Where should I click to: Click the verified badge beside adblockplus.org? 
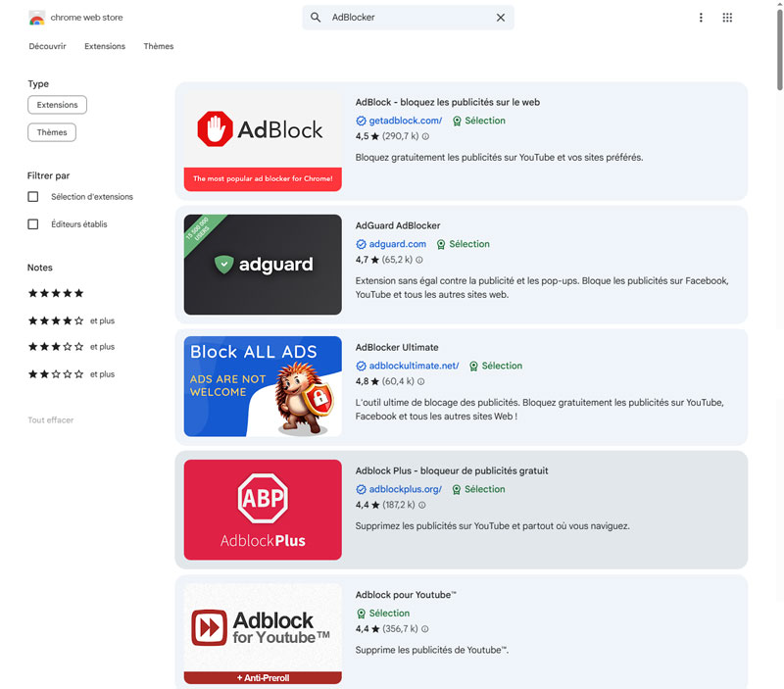[361, 489]
